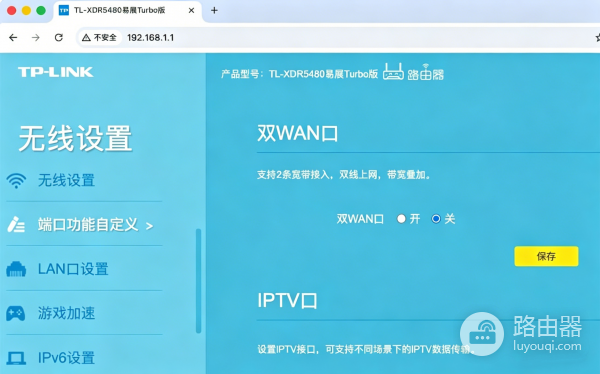The width and height of the screenshot is (600, 374).
Task: Select the 开 radio button for 双WAN口
Action: tap(401, 219)
